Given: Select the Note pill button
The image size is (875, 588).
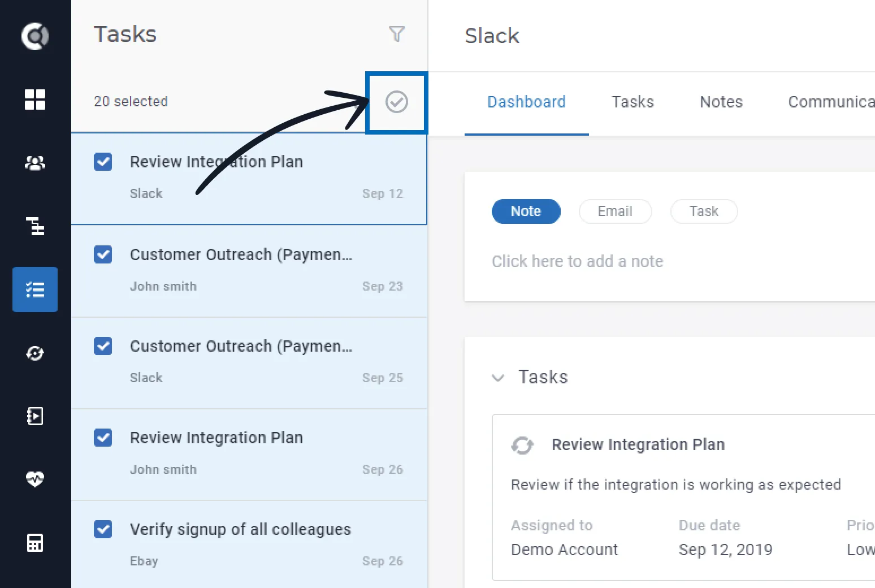Looking at the screenshot, I should [x=526, y=211].
